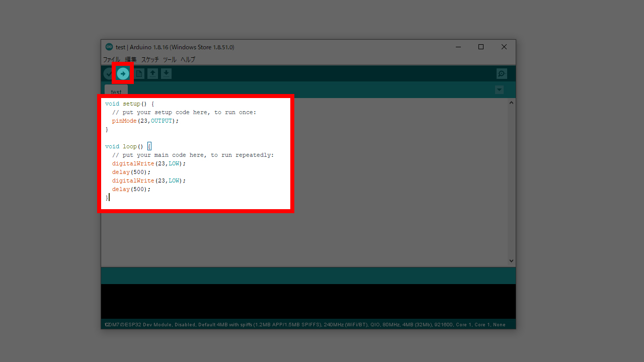This screenshot has height=362, width=644.
Task: Maximize the Arduino window
Action: (x=481, y=47)
